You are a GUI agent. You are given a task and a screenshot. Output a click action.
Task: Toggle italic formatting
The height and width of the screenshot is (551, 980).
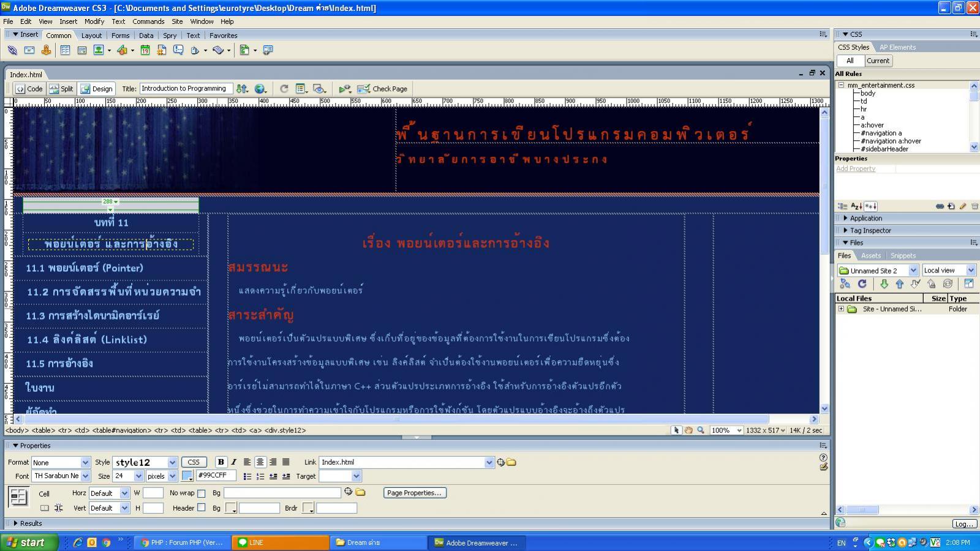tap(233, 462)
